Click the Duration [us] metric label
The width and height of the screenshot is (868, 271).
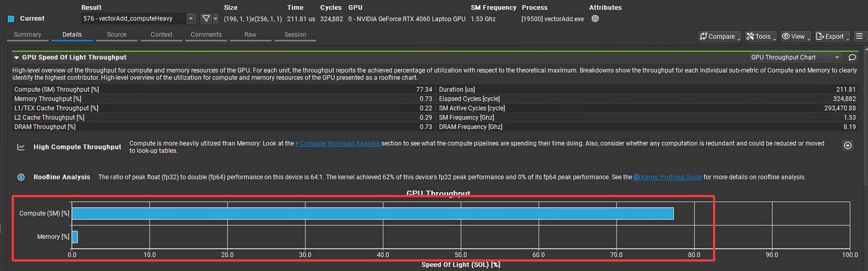point(457,89)
